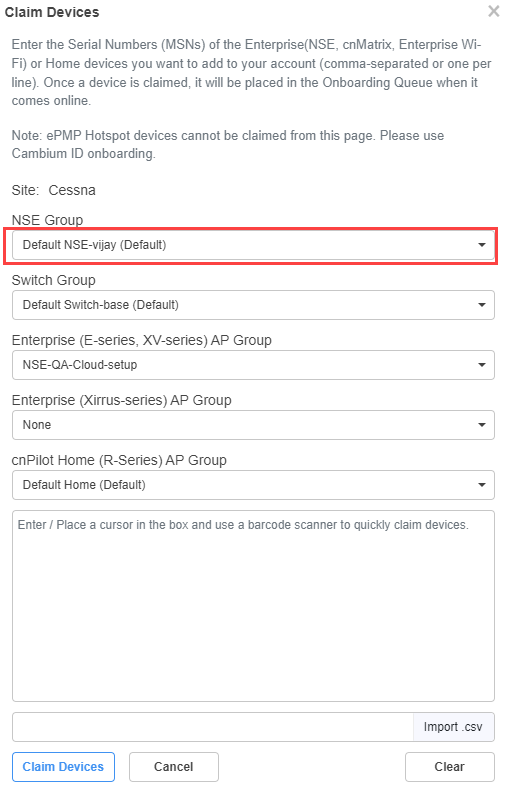Expand cnPilot Home R-Series AP Group
This screenshot has height=790, width=505.
[x=253, y=485]
